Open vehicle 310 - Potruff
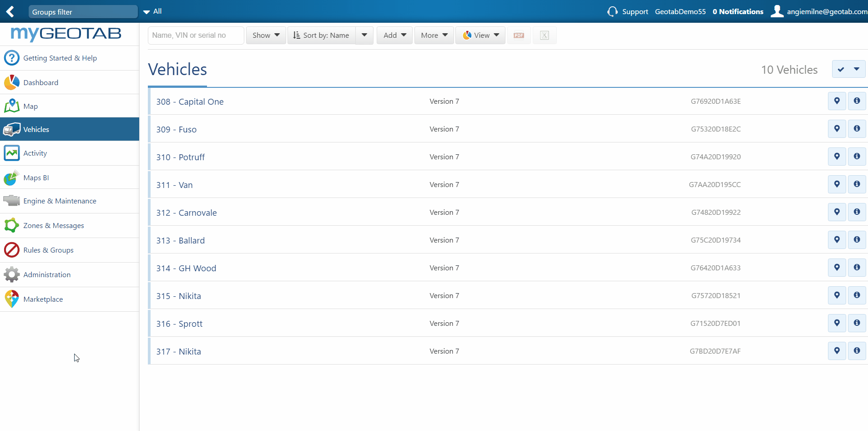 click(181, 157)
